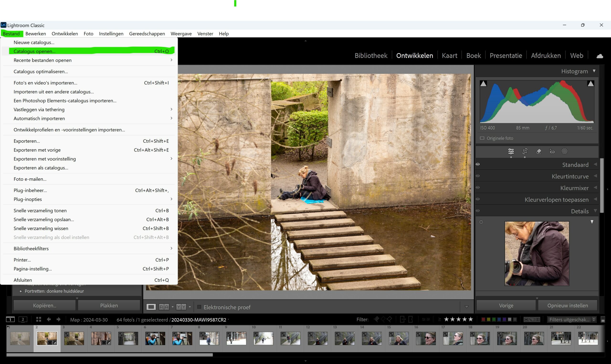Tick the Originele foto checkbox
Screen dimensions: 611x364
pyautogui.click(x=482, y=138)
